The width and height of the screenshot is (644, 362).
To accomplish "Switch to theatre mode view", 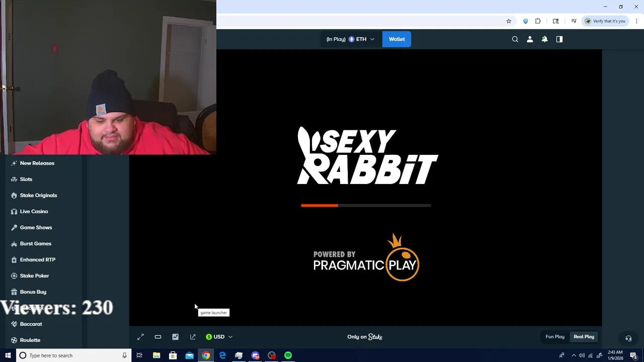I will [158, 337].
